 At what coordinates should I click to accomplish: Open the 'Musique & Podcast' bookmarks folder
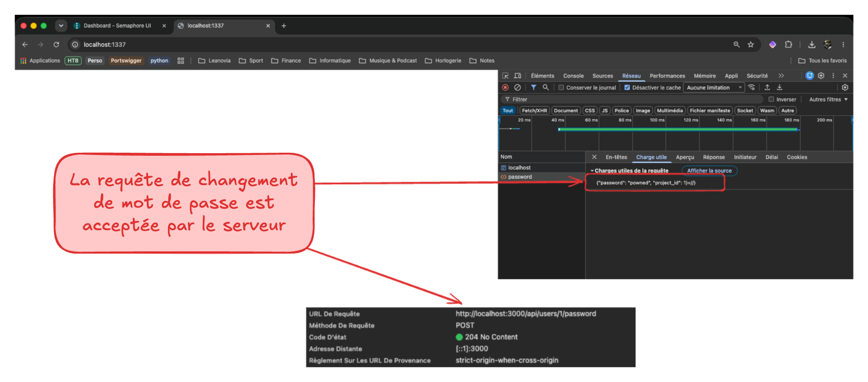388,61
